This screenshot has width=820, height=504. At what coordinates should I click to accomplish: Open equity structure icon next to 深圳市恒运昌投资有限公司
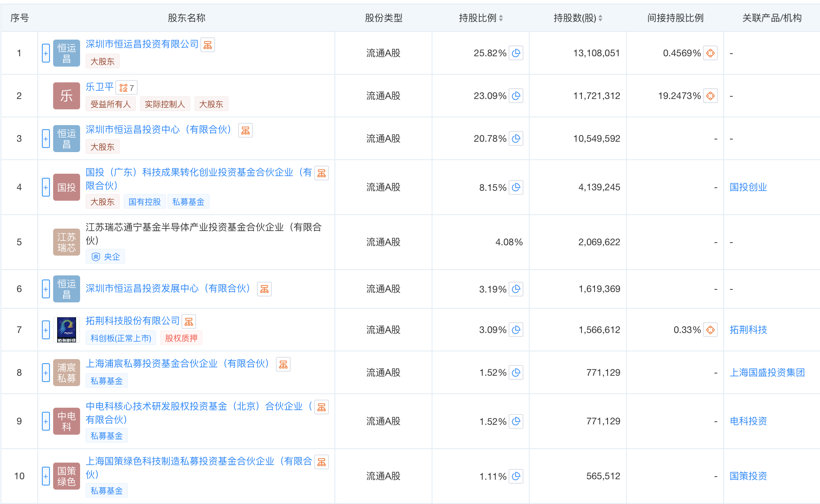click(x=207, y=45)
